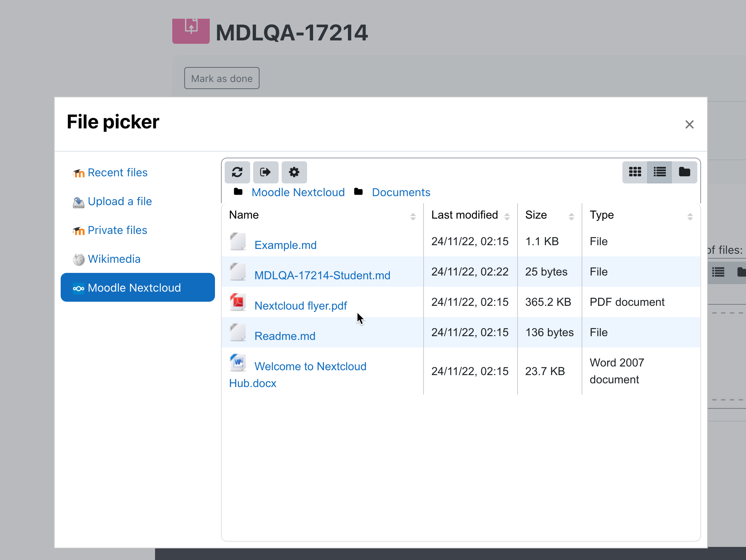Select the Nextcloud flyer.pdf file
Viewport: 746px width, 560px height.
tap(301, 306)
